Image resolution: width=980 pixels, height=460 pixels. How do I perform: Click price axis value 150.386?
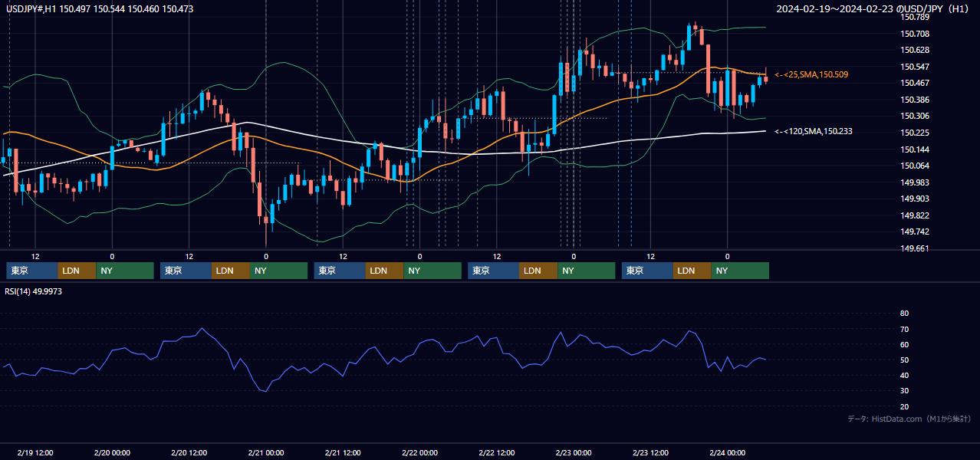[915, 100]
